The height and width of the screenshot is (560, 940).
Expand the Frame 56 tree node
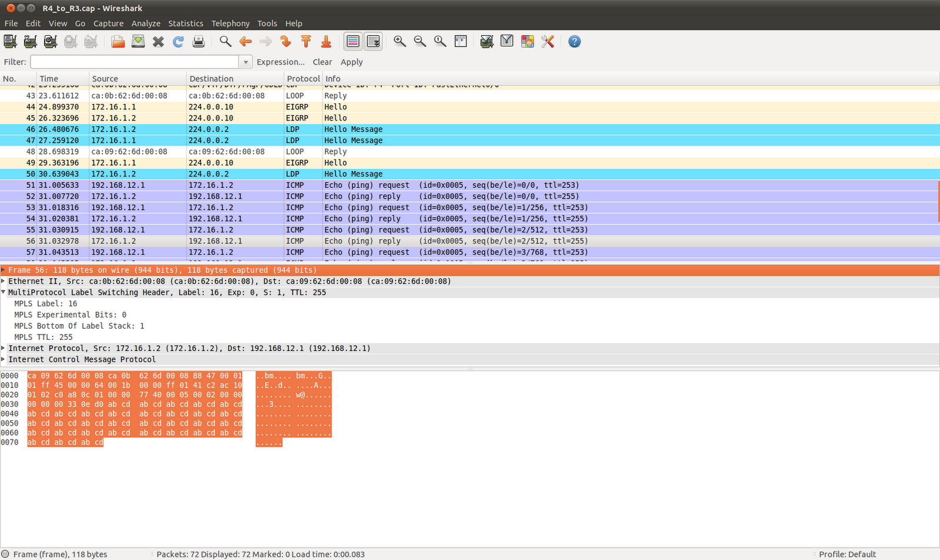tap(4, 270)
